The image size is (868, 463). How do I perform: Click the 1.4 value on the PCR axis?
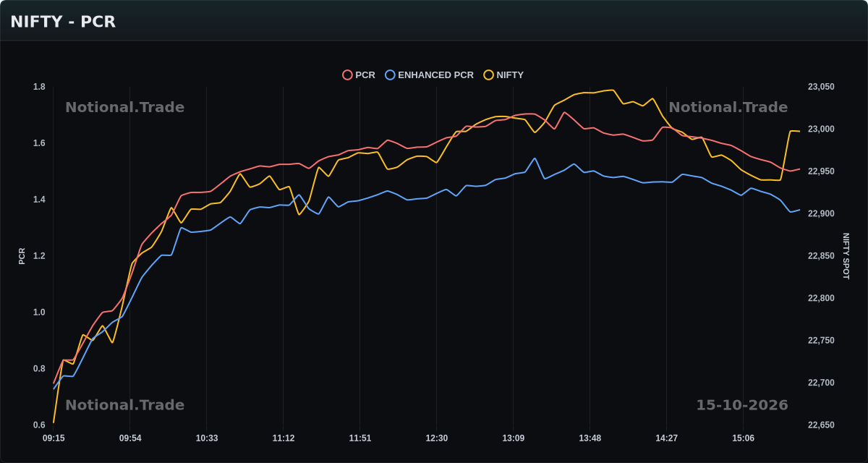point(39,200)
